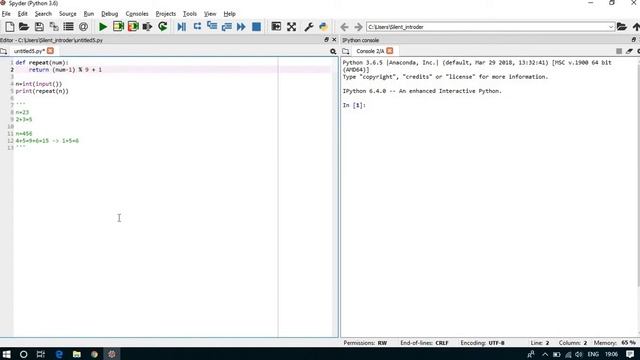The width and height of the screenshot is (640, 360).
Task: Open file using the folder toolbar icon
Action: (24, 27)
